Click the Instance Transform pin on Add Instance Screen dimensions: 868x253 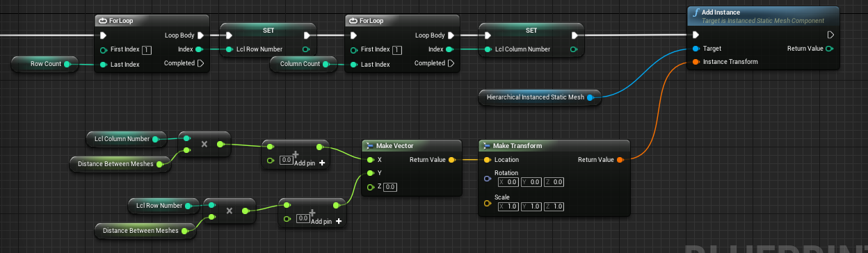click(696, 62)
